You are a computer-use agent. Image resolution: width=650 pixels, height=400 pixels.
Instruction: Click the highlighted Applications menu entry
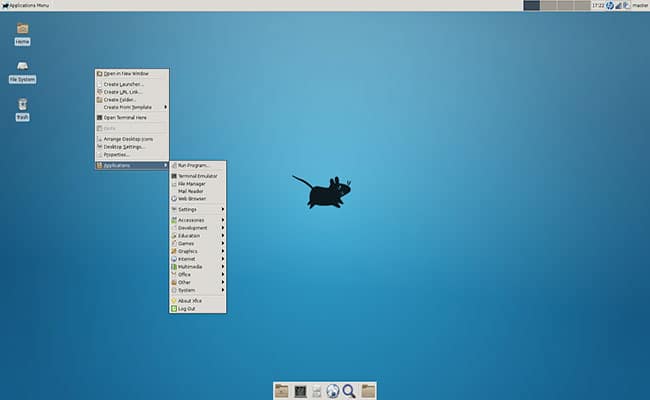click(132, 165)
